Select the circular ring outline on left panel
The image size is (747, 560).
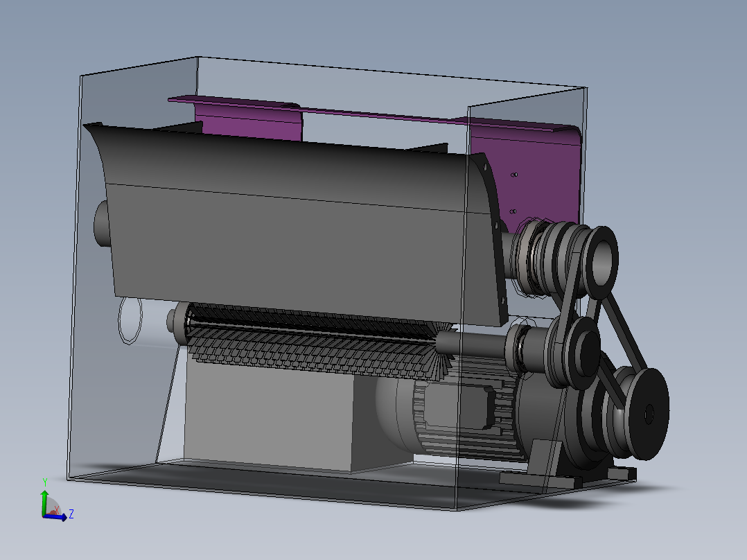click(x=130, y=320)
